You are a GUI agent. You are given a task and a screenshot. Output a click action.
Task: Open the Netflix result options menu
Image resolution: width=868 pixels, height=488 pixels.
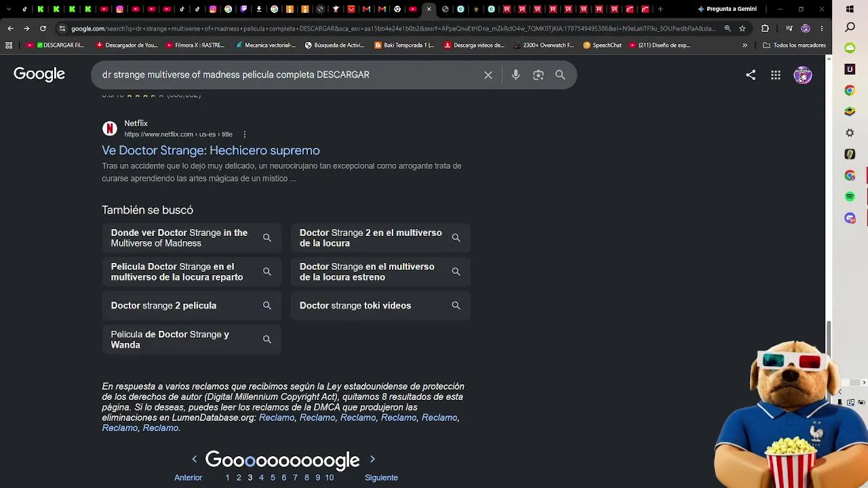pyautogui.click(x=245, y=134)
